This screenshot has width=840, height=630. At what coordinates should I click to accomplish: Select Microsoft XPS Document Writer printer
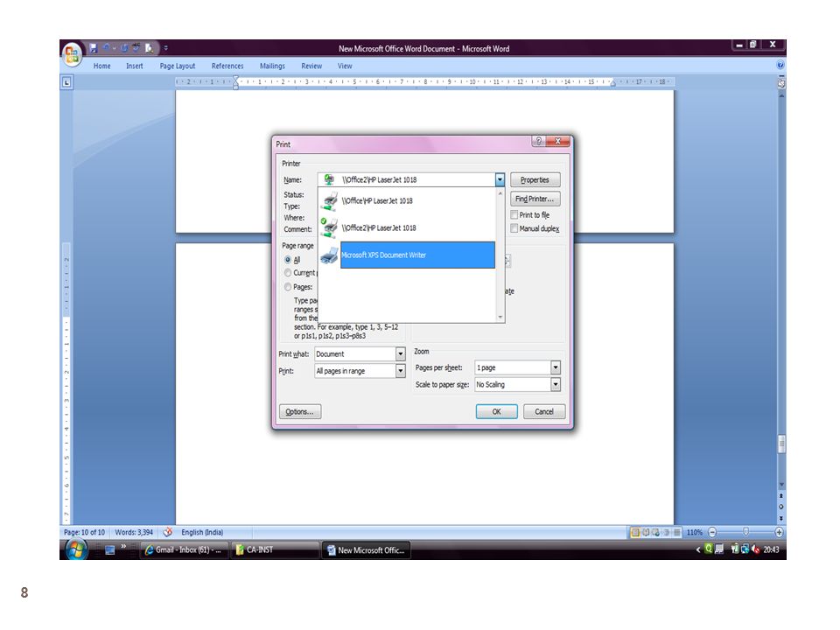click(x=408, y=255)
